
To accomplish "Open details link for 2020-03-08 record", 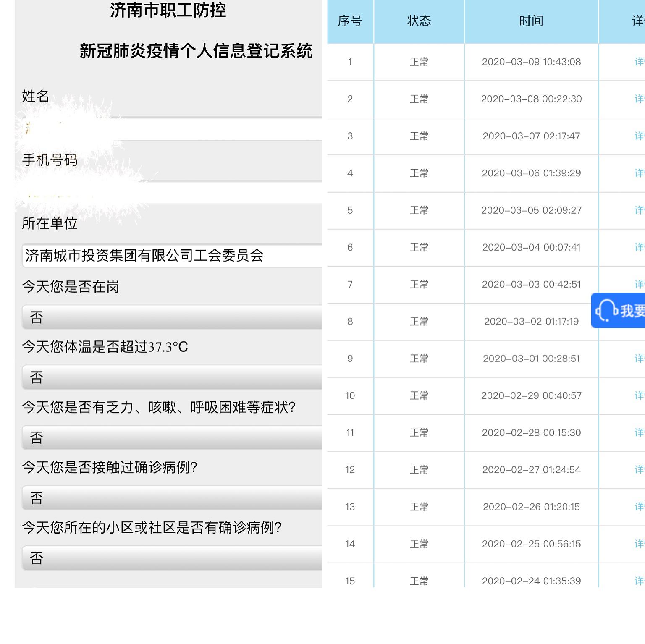I will pos(639,99).
